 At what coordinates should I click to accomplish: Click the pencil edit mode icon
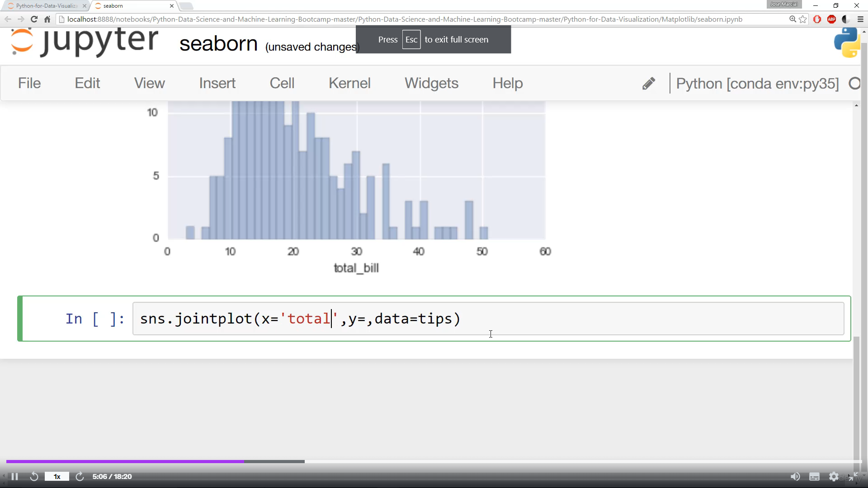point(648,84)
